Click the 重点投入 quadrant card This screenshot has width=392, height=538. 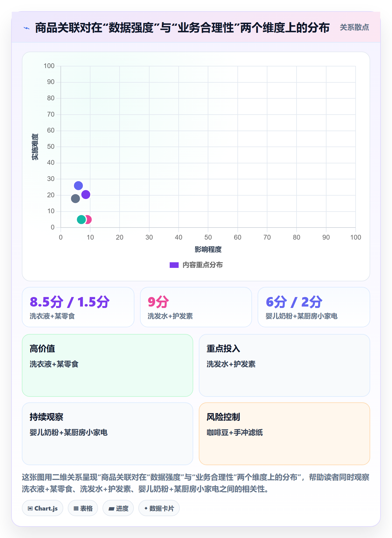284,365
